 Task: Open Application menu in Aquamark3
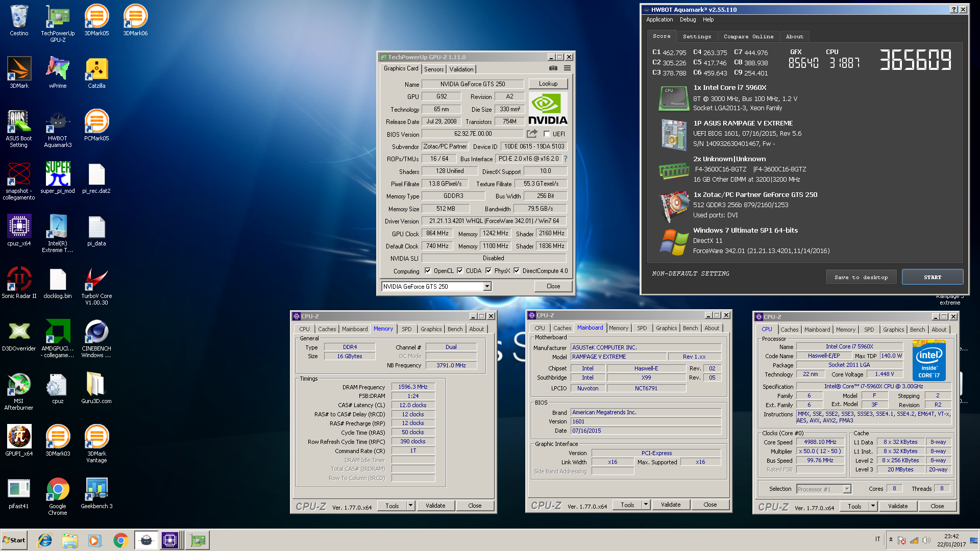[x=659, y=19]
